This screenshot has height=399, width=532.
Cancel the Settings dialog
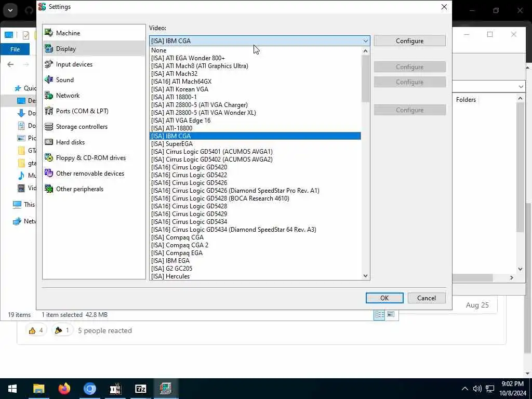[x=427, y=298]
